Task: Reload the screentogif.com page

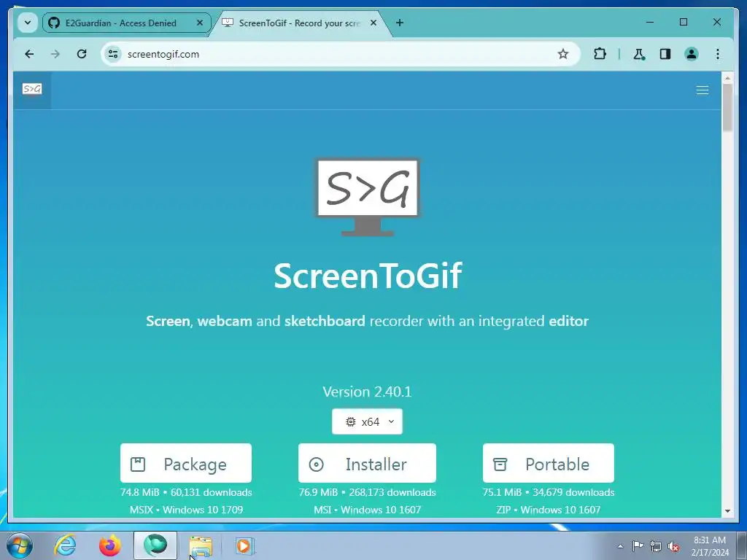Action: 82,54
